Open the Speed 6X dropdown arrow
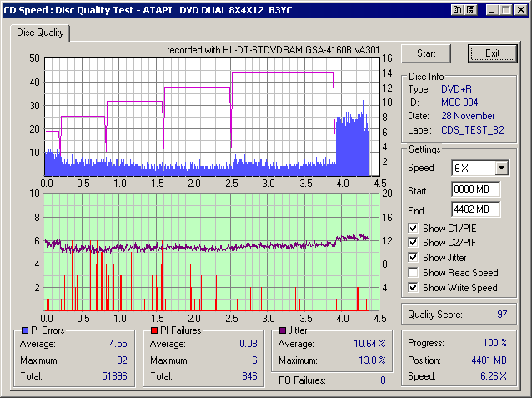532x398 pixels. click(x=501, y=168)
